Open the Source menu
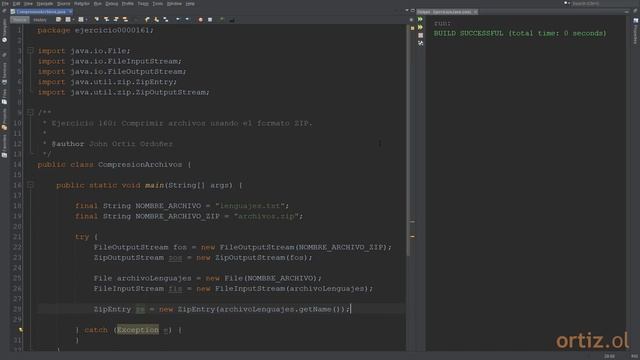640x360 pixels. pyautogui.click(x=63, y=4)
